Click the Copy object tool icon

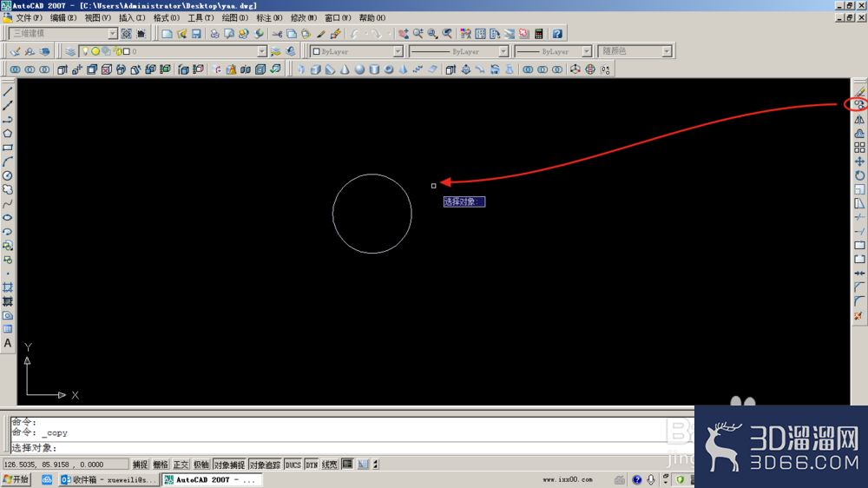(x=858, y=105)
